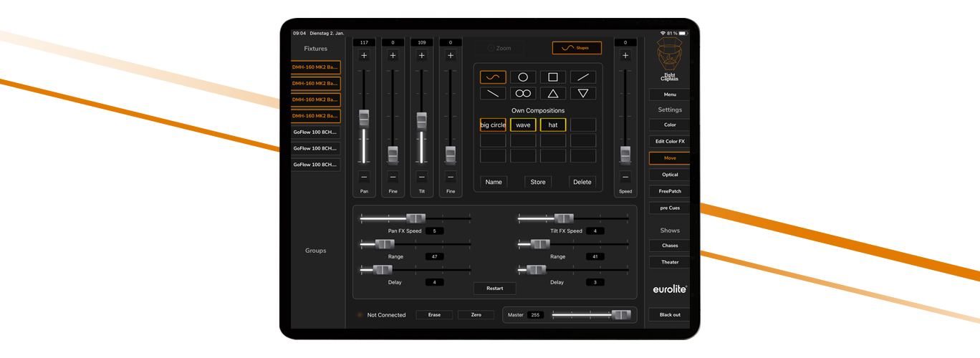Select the inverted triangle shape
This screenshot has height=358, width=980.
[582, 93]
